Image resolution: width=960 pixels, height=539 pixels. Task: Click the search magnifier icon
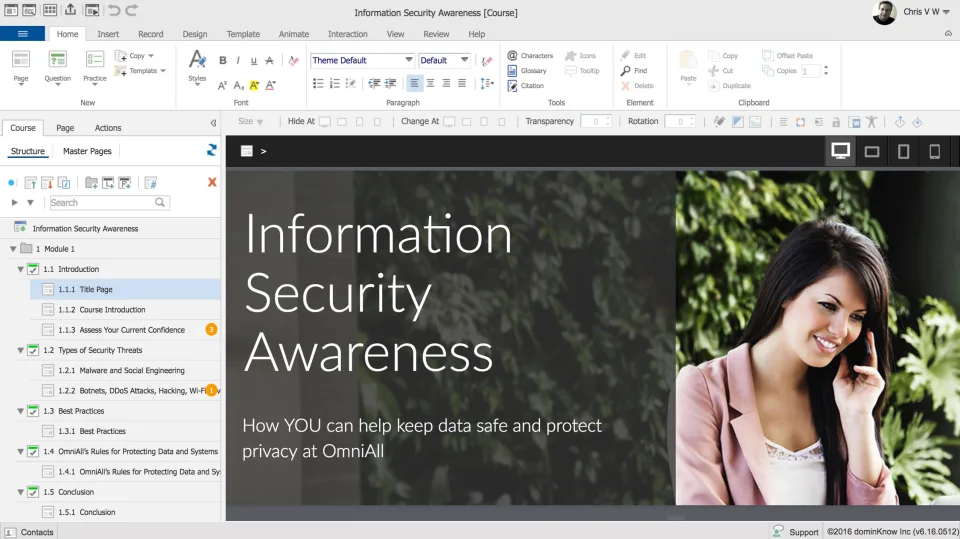point(160,202)
